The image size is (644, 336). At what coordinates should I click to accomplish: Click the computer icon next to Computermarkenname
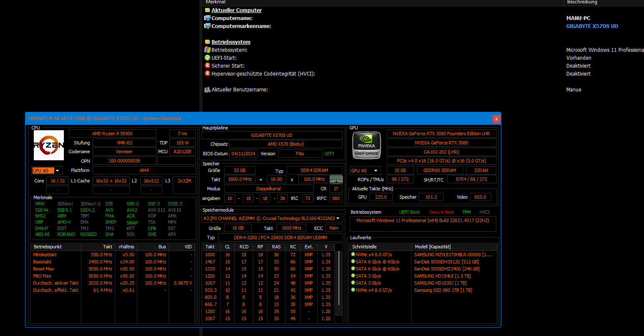tap(207, 26)
